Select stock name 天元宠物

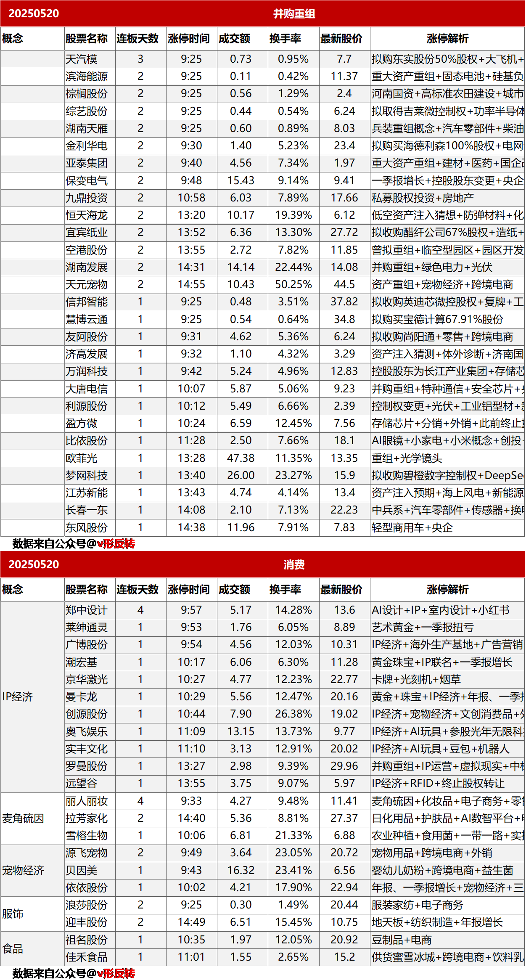pos(87,284)
